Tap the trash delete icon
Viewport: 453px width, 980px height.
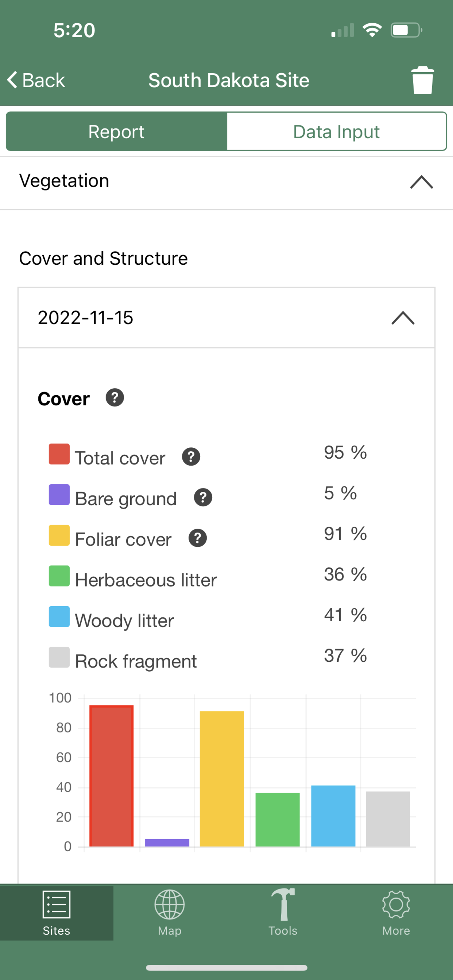click(x=423, y=80)
